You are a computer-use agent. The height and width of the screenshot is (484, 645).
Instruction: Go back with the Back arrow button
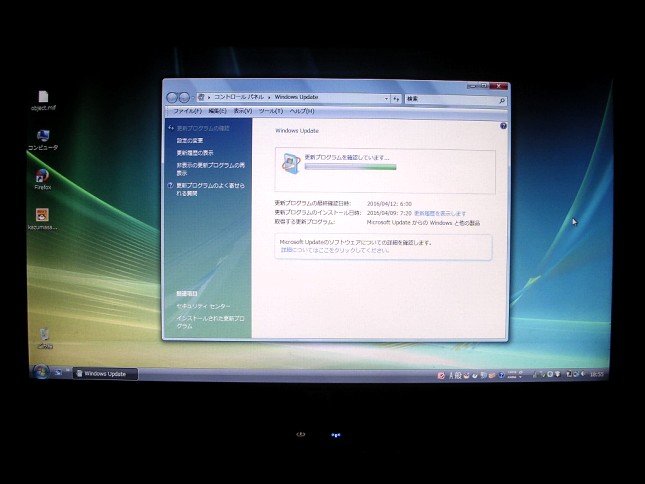(172, 97)
